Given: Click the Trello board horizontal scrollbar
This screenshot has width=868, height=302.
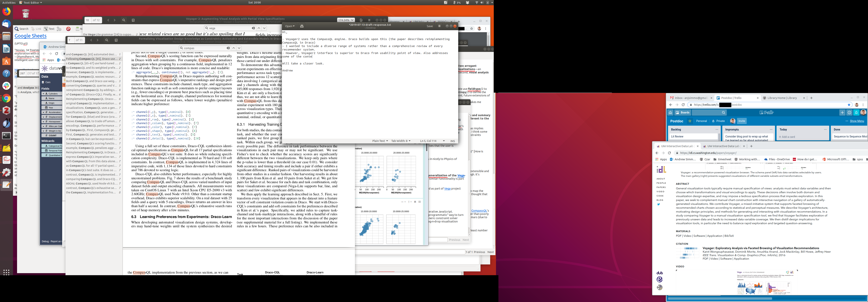Looking at the screenshot, I should (720, 298).
